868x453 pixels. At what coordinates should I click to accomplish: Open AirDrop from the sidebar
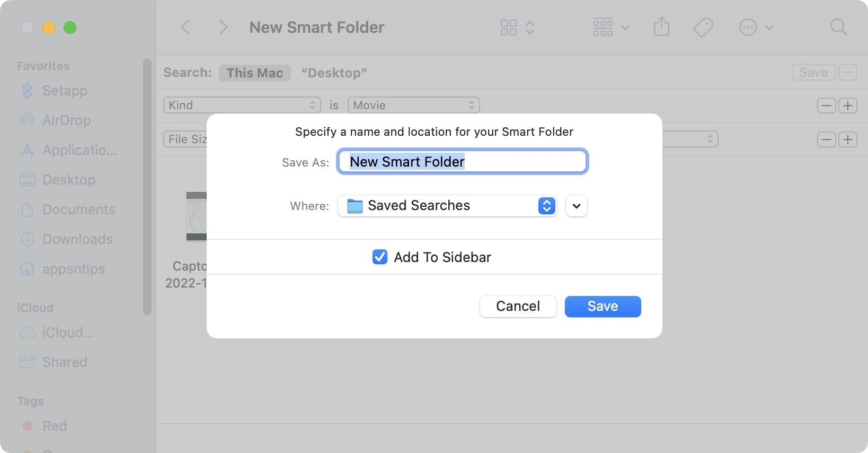click(x=66, y=120)
